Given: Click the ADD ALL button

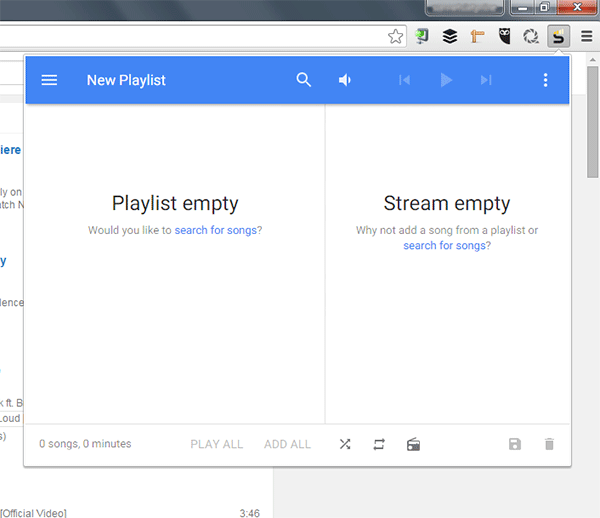Looking at the screenshot, I should coord(287,444).
